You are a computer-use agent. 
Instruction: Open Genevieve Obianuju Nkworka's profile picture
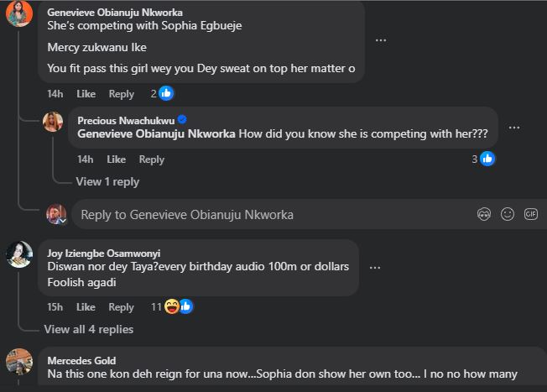(18, 14)
